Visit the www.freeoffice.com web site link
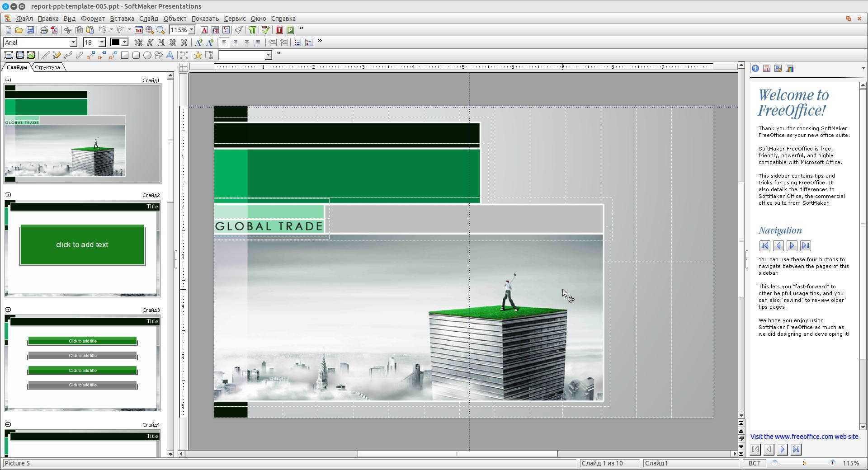The image size is (868, 470). click(x=804, y=437)
